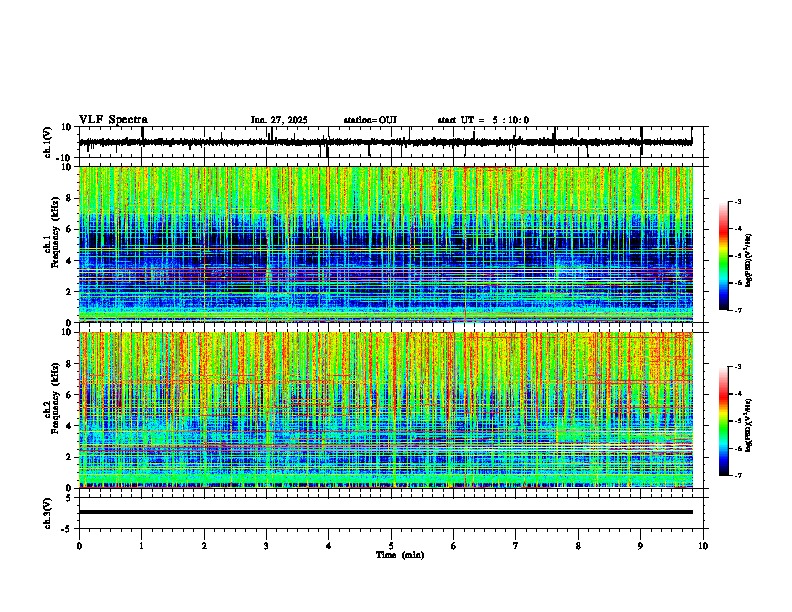Click the "6" kHz tick of ch.1 spectrogram
The height and width of the screenshot is (612, 792).
pyautogui.click(x=70, y=230)
